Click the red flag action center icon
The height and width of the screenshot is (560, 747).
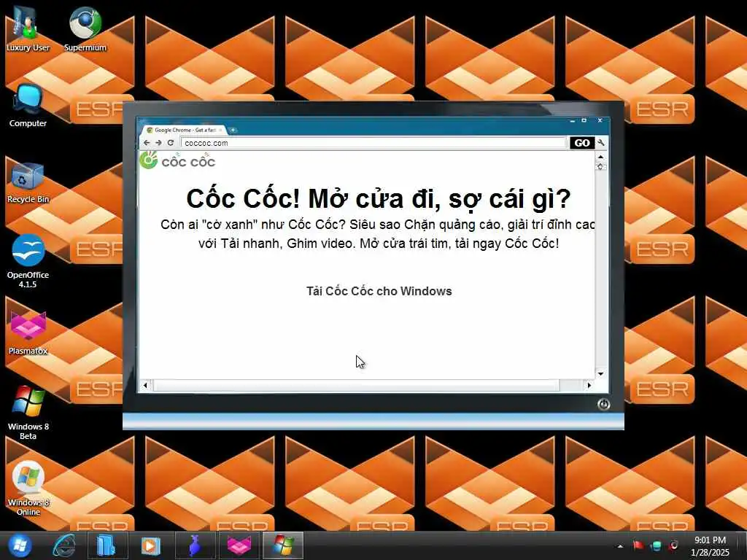[638, 545]
